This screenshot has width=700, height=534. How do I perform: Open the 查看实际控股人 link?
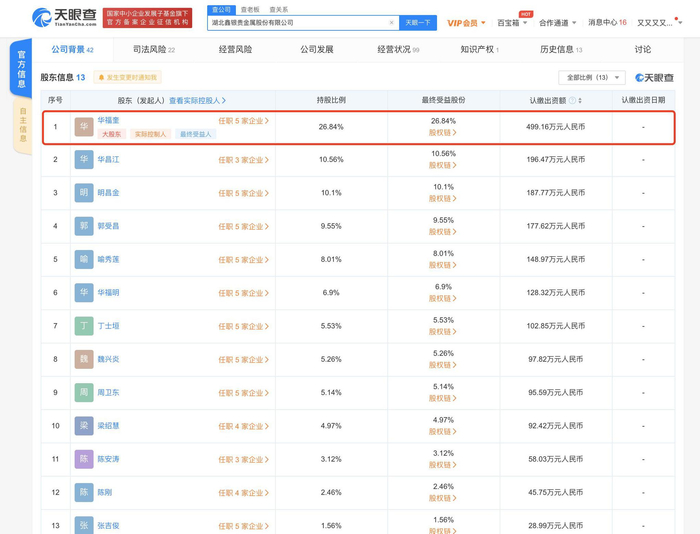(x=197, y=101)
